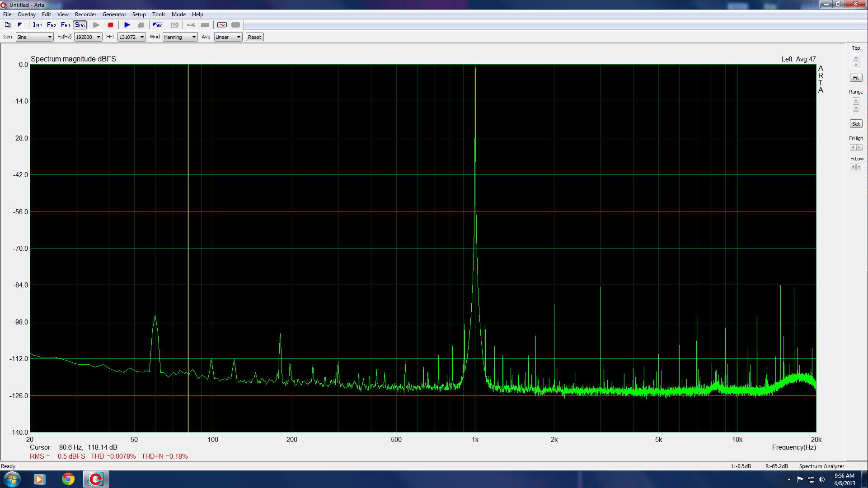Click the L:-0.5dB status bar level
The width and height of the screenshot is (868, 488).
741,466
